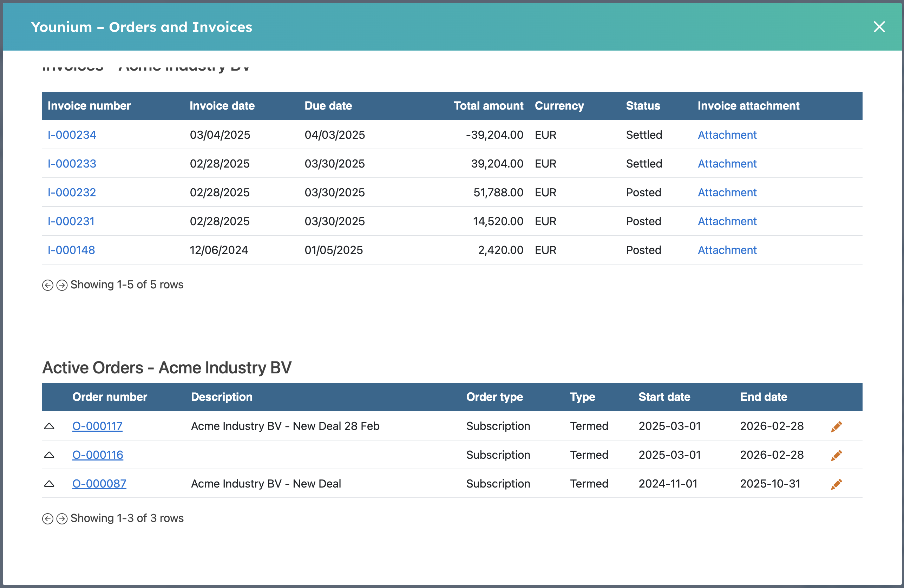904x588 pixels.
Task: Select the -39,204.00 total amount cell
Action: click(494, 135)
